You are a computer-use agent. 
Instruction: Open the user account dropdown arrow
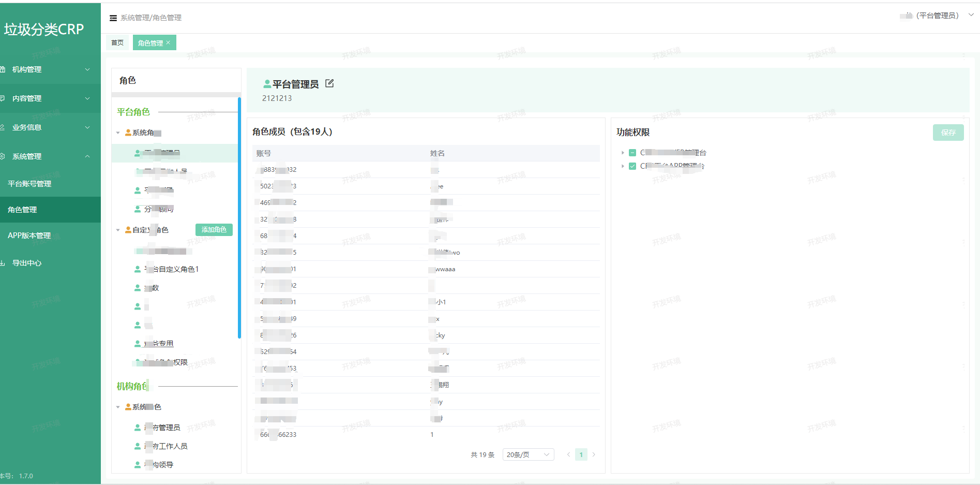coord(971,15)
